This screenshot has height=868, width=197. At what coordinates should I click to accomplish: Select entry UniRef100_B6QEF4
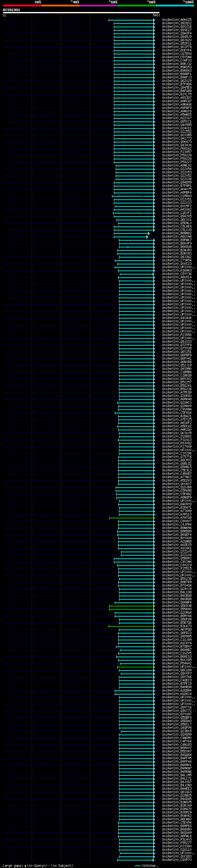click(x=177, y=535)
